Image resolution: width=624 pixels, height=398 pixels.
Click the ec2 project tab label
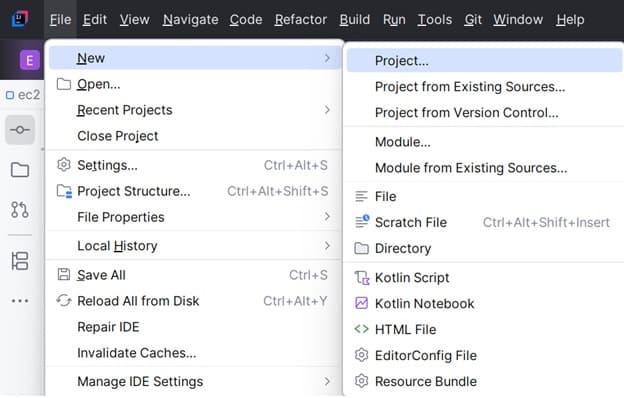click(29, 95)
